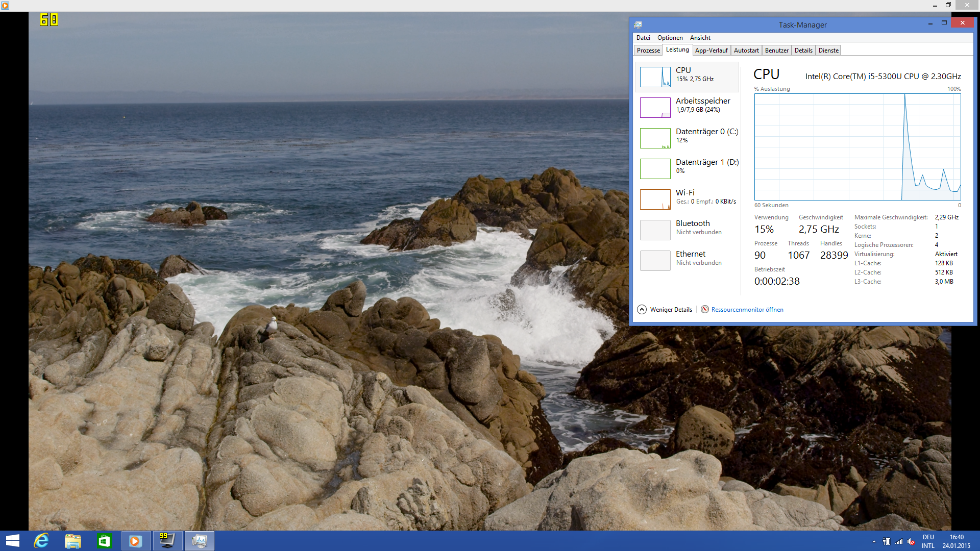Open the Datei menu
The height and width of the screenshot is (551, 980).
coord(643,38)
